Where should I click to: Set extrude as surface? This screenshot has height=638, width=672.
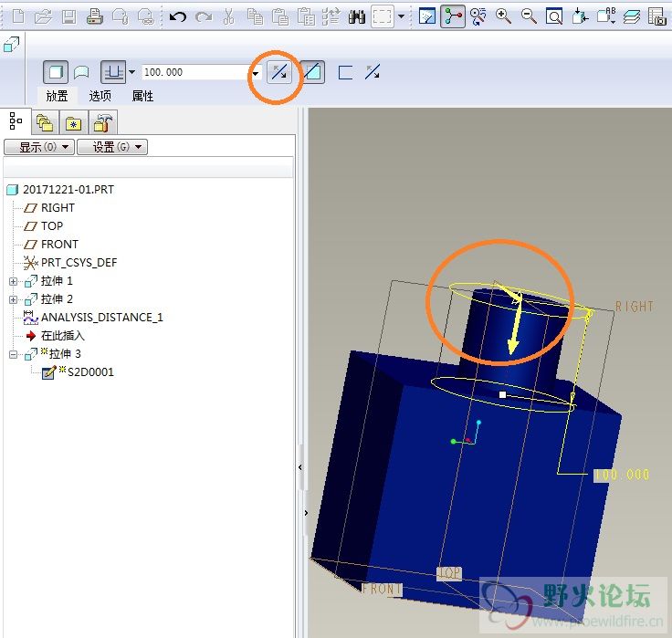[x=81, y=72]
